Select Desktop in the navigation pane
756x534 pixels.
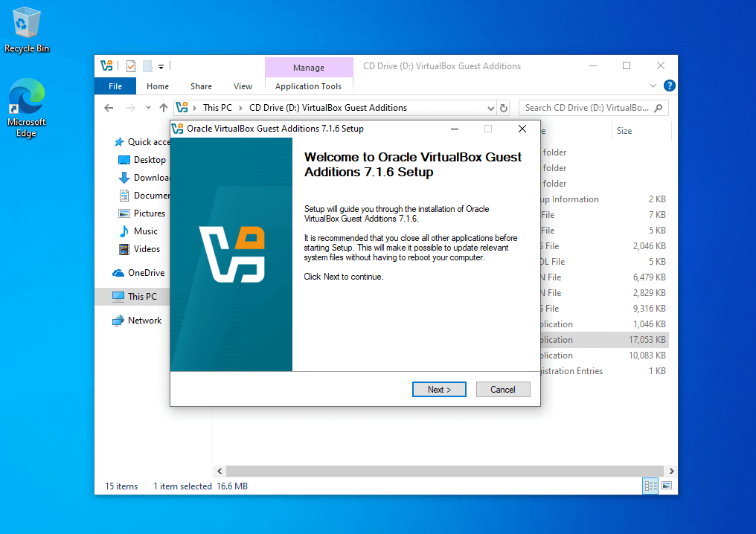(142, 160)
